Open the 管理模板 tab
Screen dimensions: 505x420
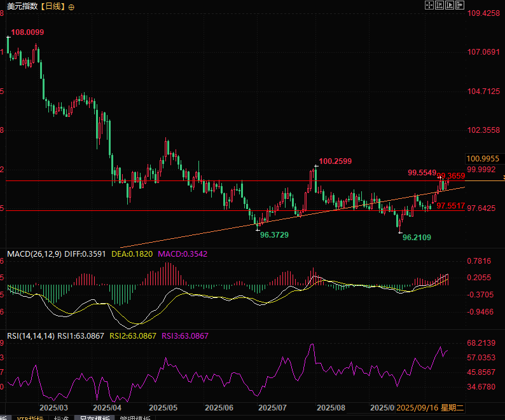pos(134,419)
